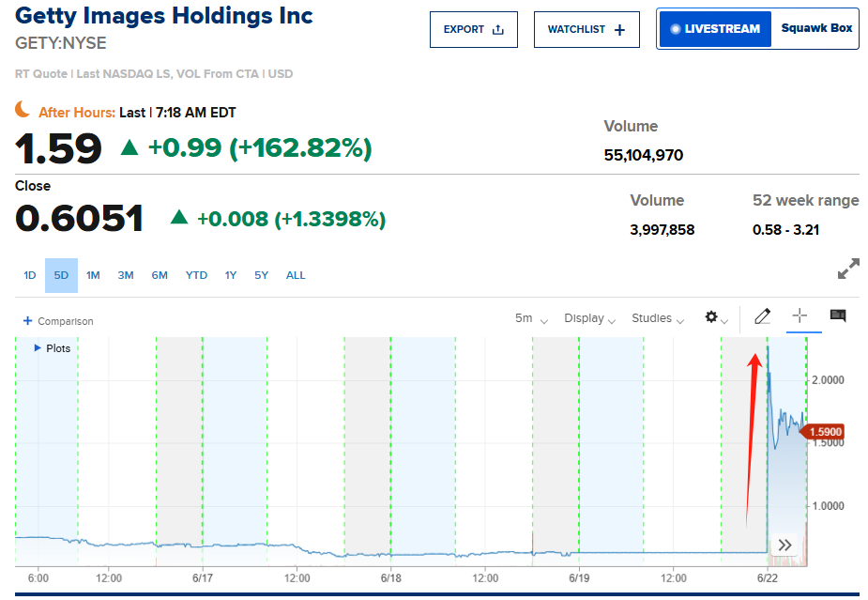
Task: Switch chart to YTD range
Action: tap(196, 275)
